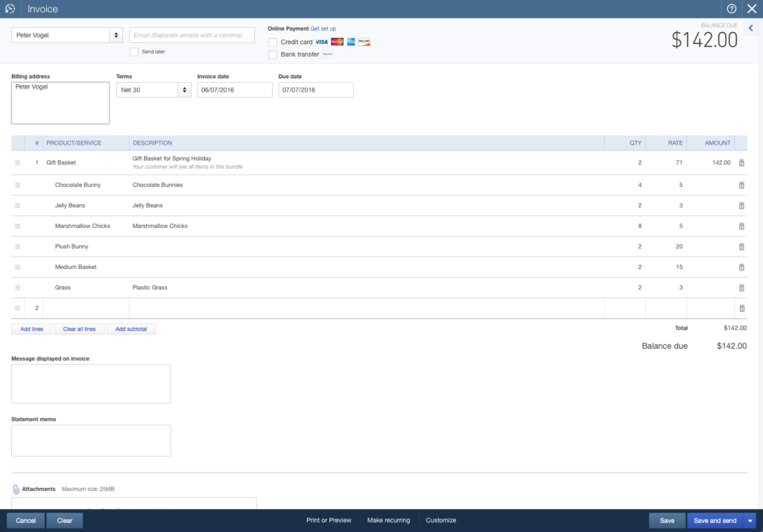Click the Discover card logo

click(x=364, y=42)
